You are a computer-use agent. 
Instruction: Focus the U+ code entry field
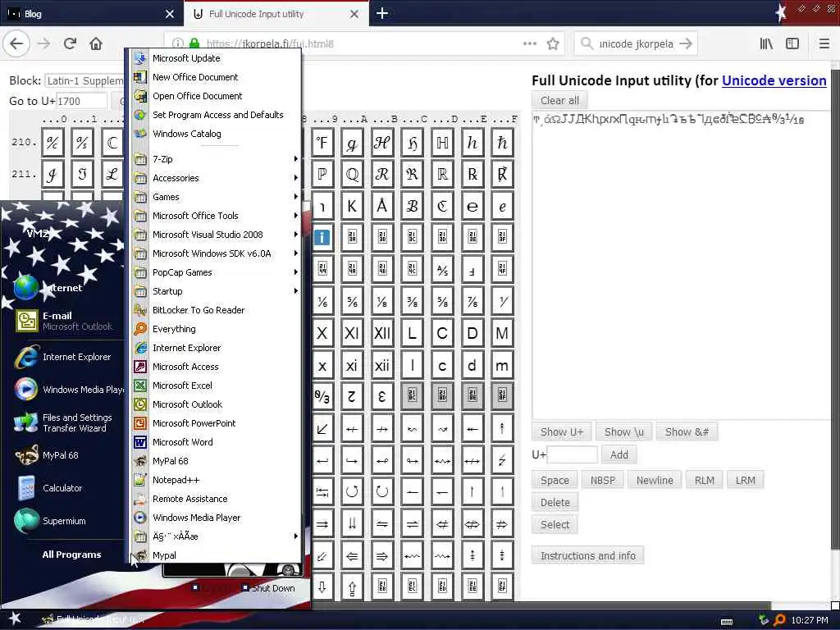pyautogui.click(x=572, y=454)
